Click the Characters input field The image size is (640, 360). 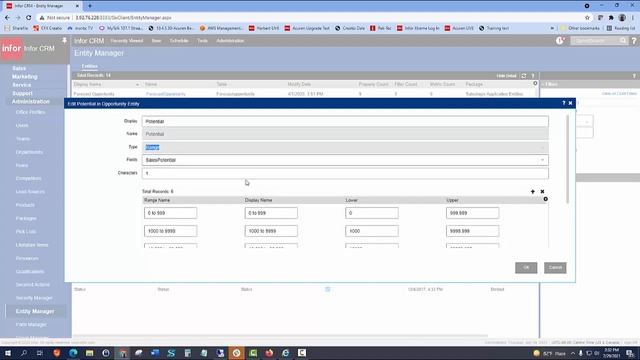pyautogui.click(x=345, y=173)
